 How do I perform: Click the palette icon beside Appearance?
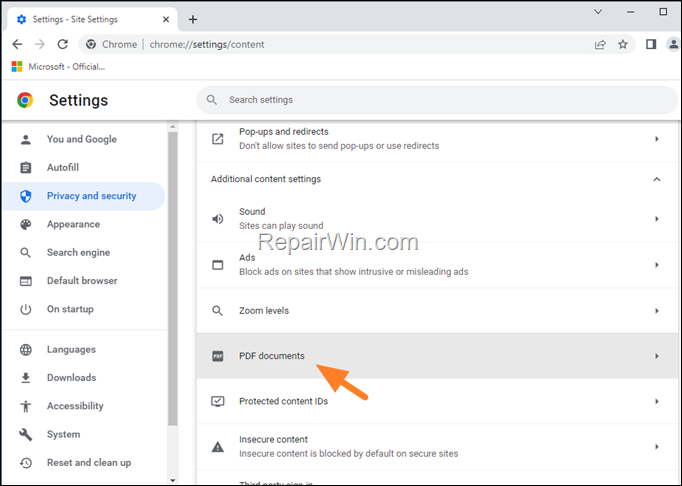click(x=26, y=224)
